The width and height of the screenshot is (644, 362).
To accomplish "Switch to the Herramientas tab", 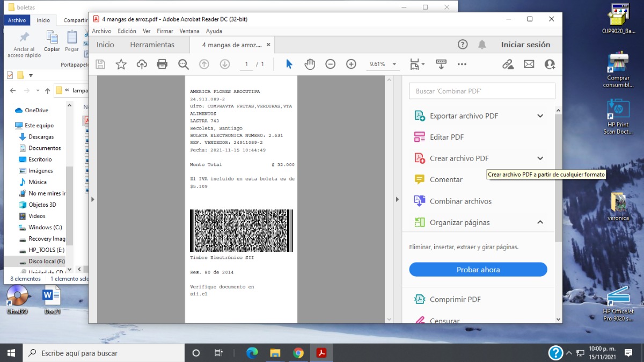I will pos(152,45).
